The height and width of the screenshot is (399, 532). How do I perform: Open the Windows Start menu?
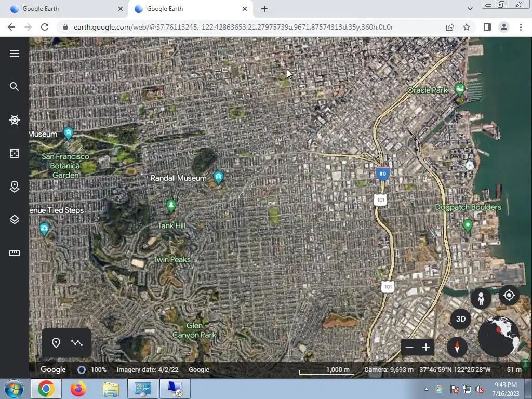(14, 389)
